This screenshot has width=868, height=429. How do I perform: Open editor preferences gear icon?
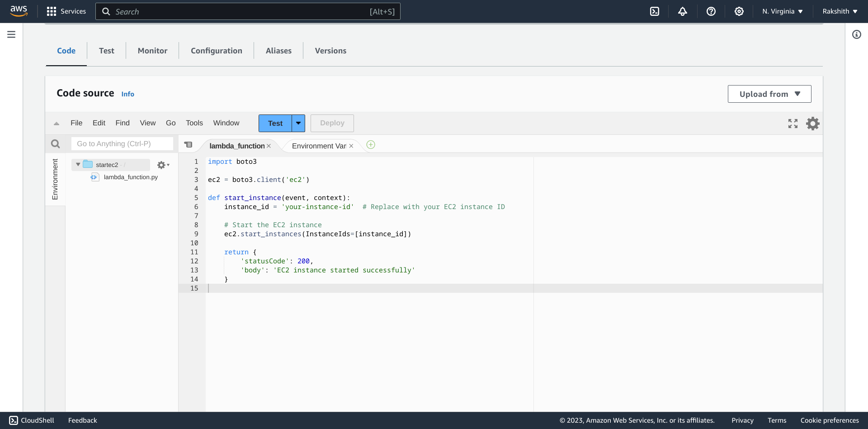coord(813,124)
